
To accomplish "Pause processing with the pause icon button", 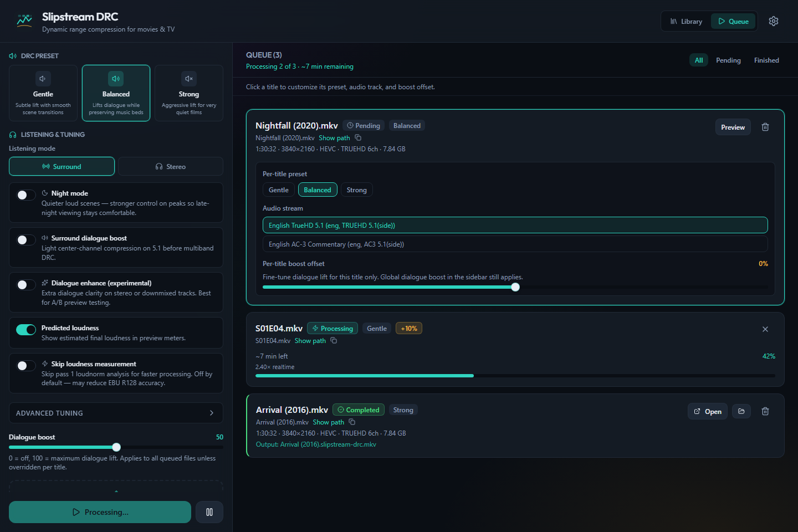I will [x=209, y=512].
